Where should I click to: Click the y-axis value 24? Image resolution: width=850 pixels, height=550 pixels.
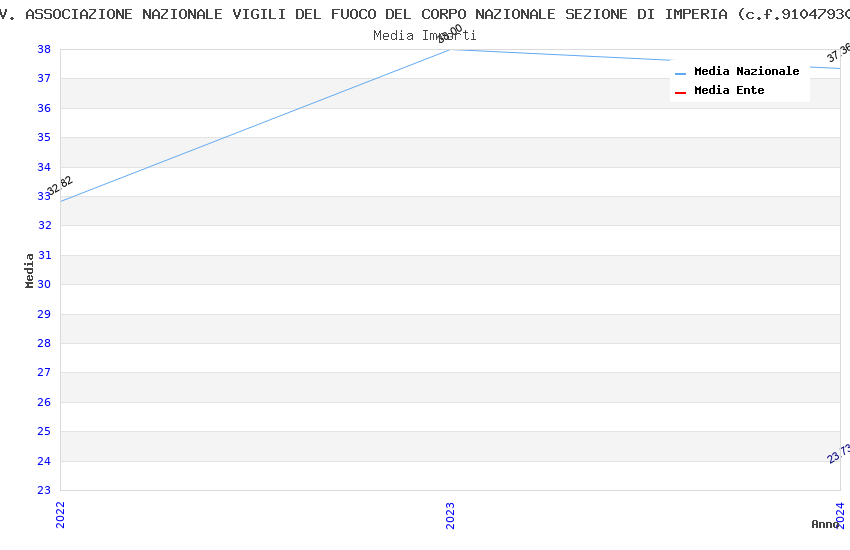click(x=44, y=461)
